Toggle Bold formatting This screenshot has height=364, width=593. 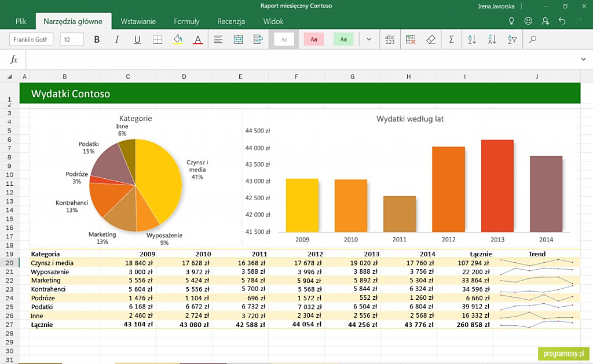click(x=97, y=39)
